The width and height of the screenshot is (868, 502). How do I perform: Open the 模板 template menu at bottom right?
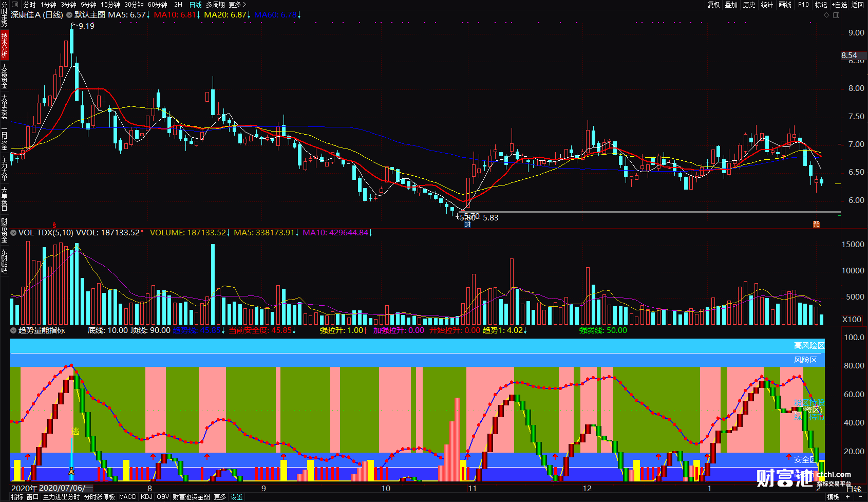point(834,497)
